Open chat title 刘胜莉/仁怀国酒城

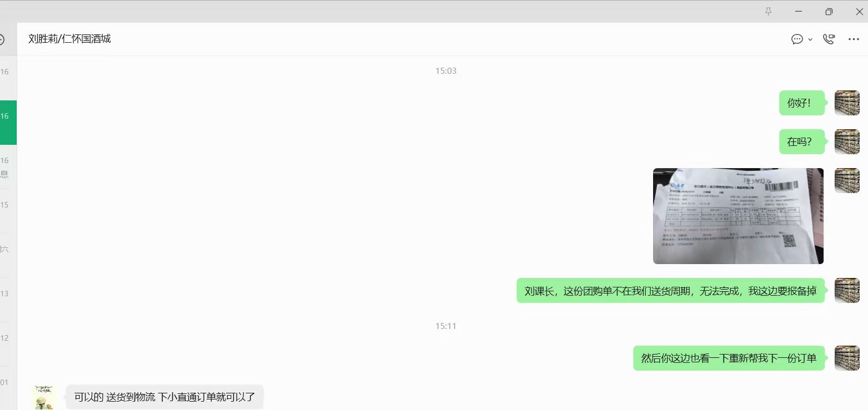[69, 39]
